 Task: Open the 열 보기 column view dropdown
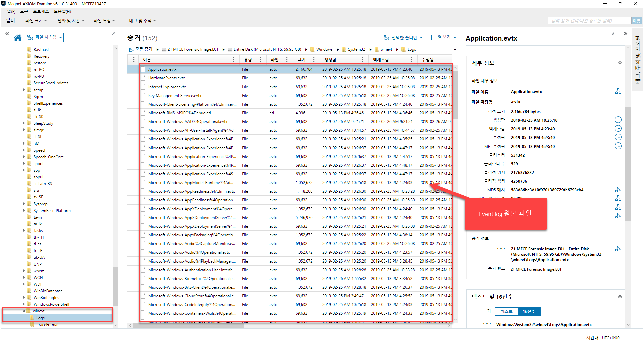(443, 37)
